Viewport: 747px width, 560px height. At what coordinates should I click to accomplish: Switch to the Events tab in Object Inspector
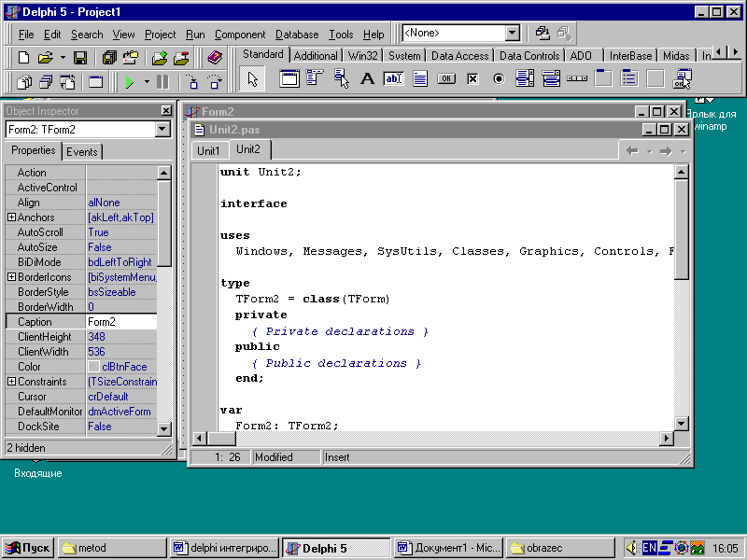pyautogui.click(x=82, y=151)
